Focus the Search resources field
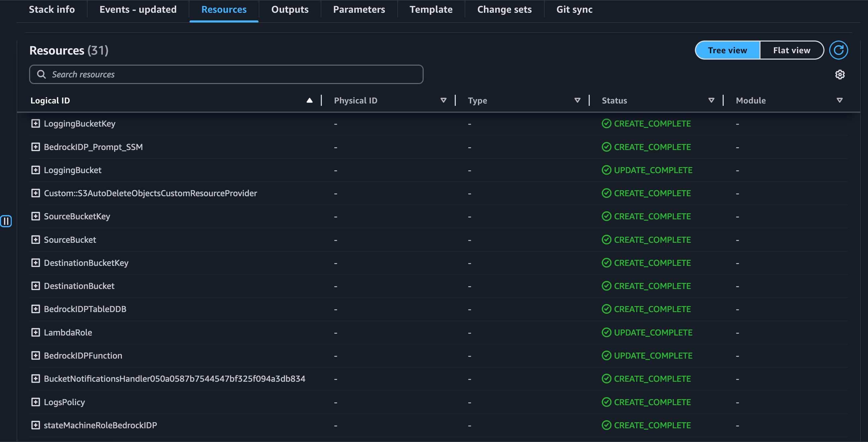 (x=232, y=74)
